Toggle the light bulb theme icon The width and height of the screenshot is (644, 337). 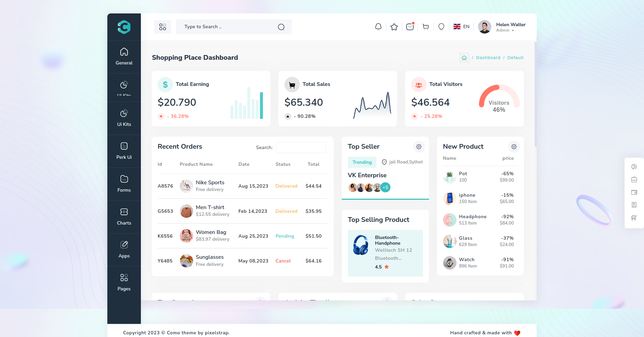click(441, 27)
